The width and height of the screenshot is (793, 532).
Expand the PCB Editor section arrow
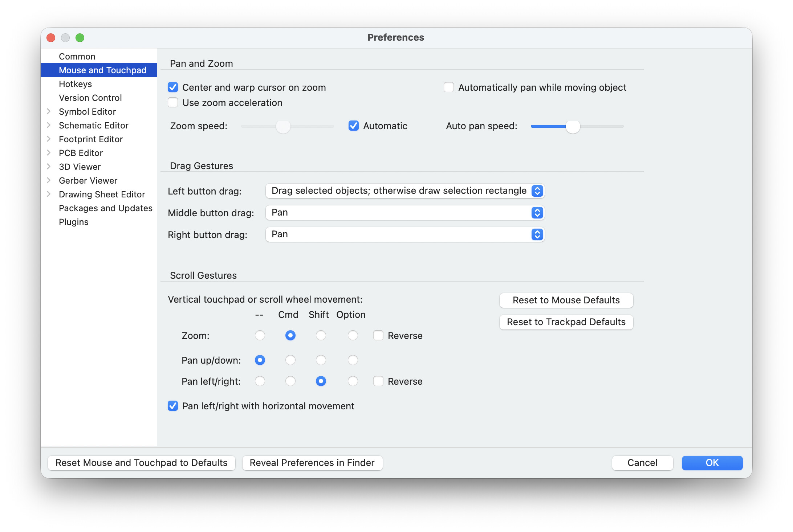49,153
